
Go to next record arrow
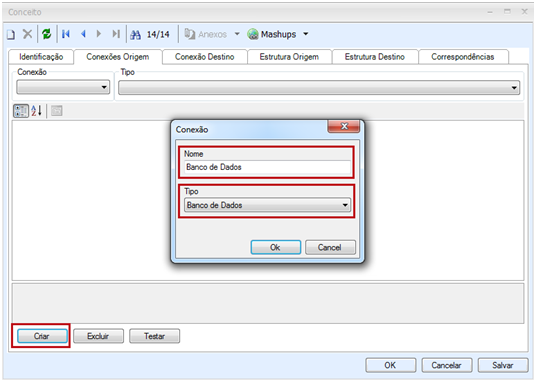(99, 34)
